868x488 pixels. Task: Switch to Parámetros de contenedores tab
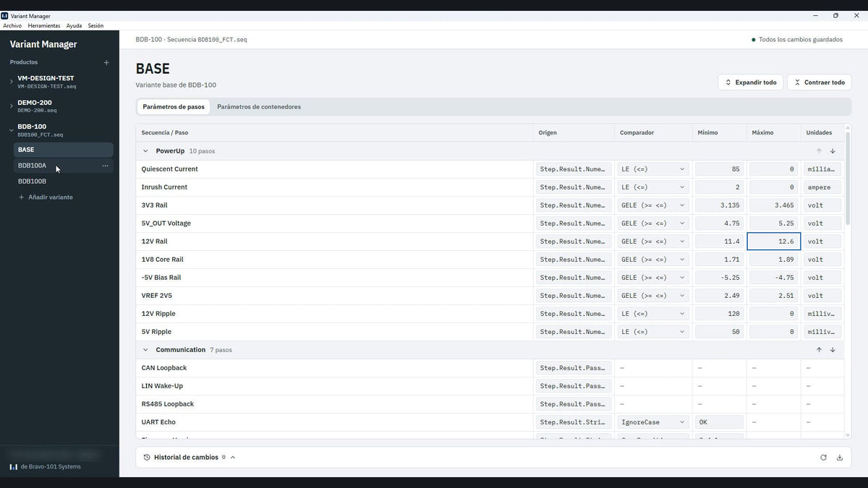(259, 107)
